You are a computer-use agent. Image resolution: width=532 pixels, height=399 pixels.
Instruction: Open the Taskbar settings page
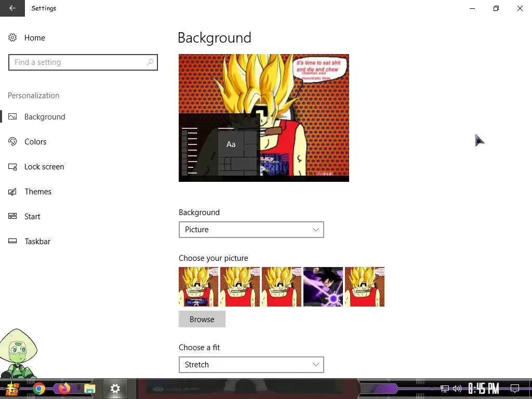coord(37,241)
